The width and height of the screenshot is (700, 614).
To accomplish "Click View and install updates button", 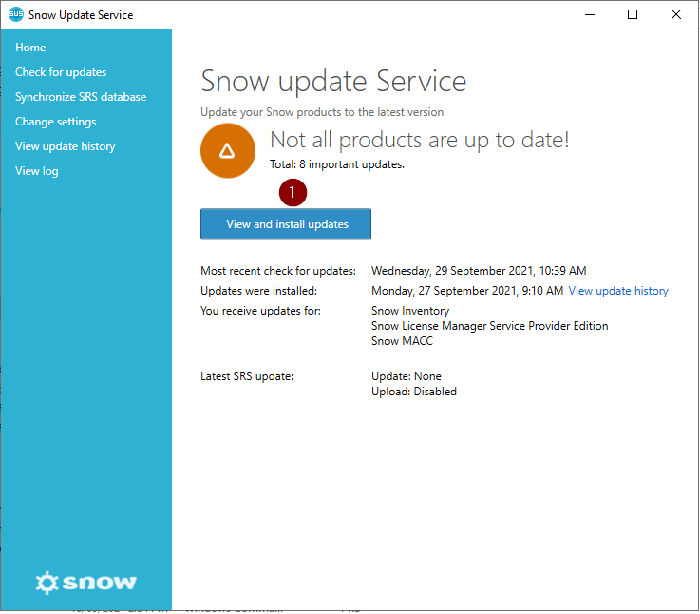I will click(x=286, y=224).
